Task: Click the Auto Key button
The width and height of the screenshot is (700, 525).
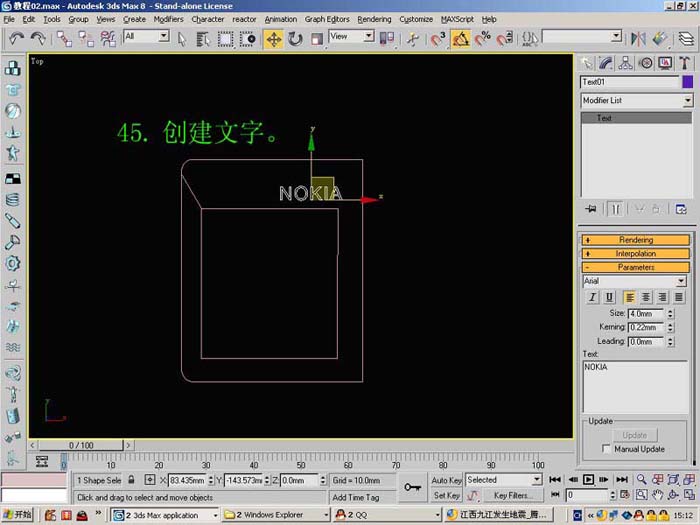Action: tap(446, 480)
